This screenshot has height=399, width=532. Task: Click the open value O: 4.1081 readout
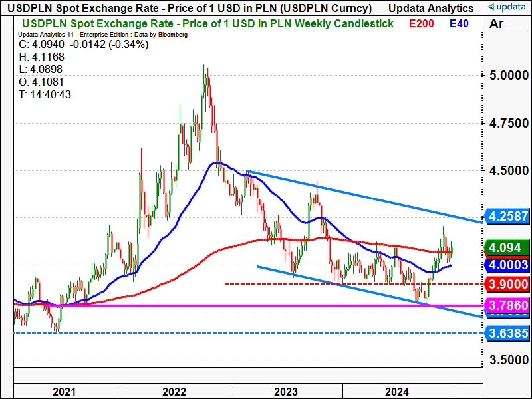41,82
